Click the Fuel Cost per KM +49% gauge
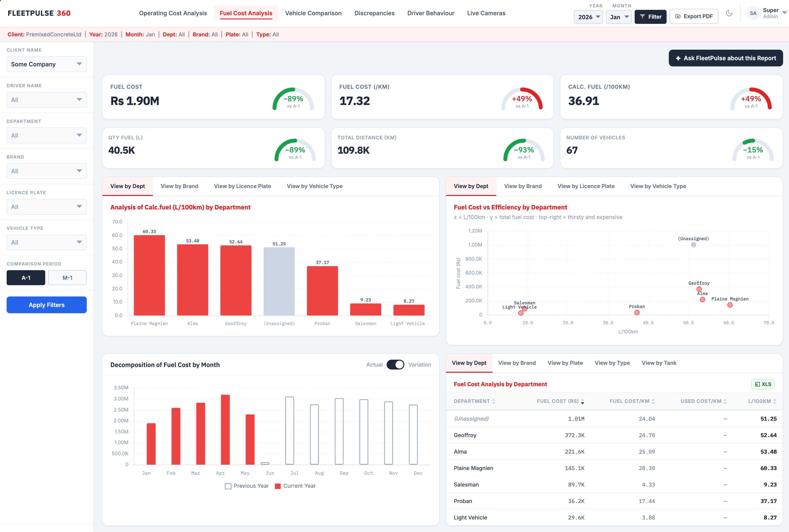Screen dimensions: 789x532 coord(522,99)
